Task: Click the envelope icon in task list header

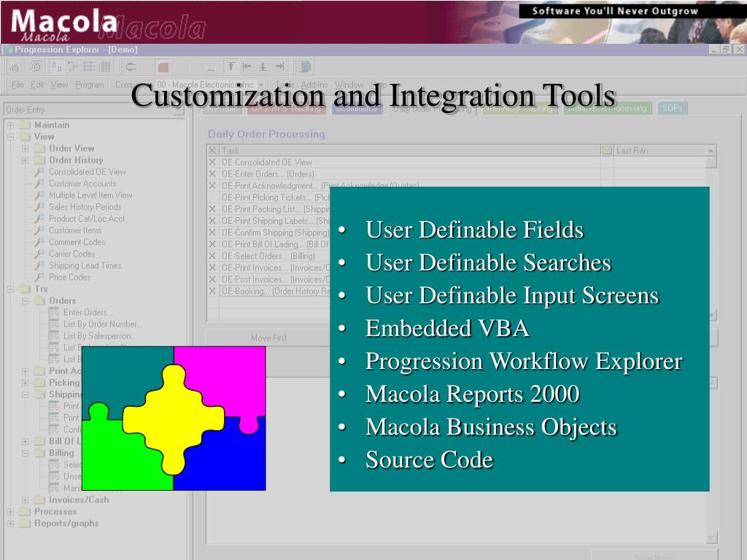Action: (x=607, y=150)
